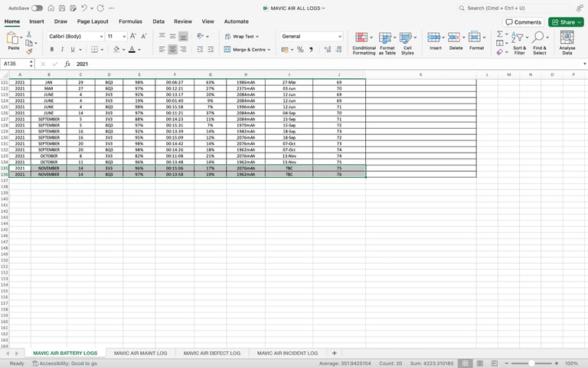Click the font colour A swatch

[132, 49]
